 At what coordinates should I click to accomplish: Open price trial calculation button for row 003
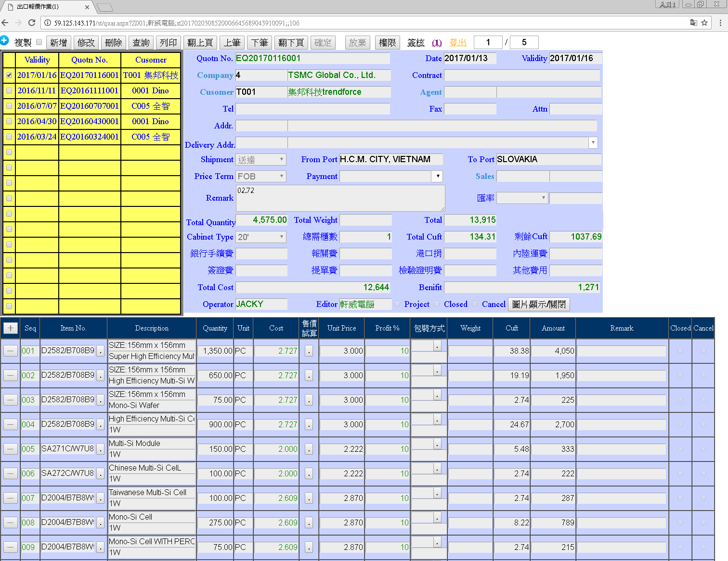tap(309, 400)
